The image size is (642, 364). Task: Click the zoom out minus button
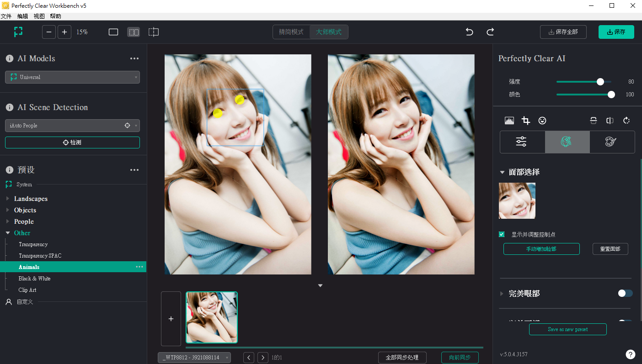[49, 32]
